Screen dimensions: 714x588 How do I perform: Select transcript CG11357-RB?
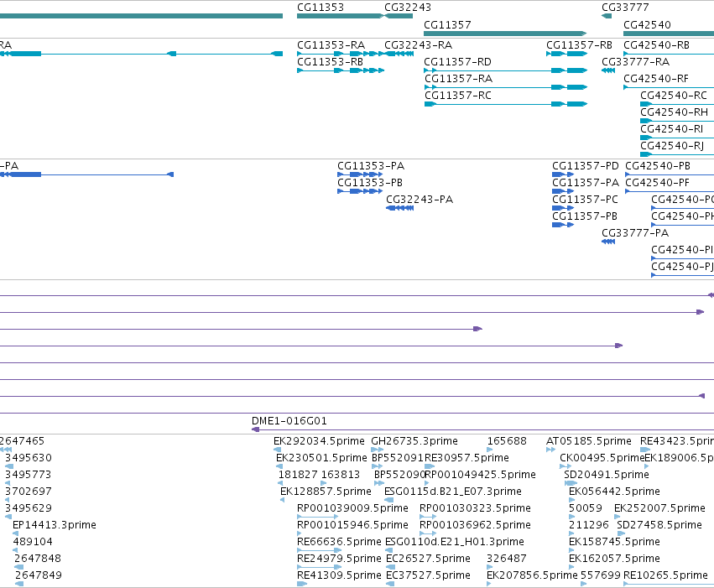click(x=567, y=54)
